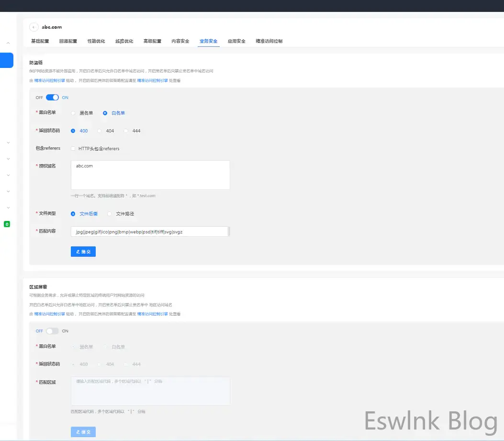Enable the 区域屏蔽 switch
The height and width of the screenshot is (441, 504).
click(52, 331)
